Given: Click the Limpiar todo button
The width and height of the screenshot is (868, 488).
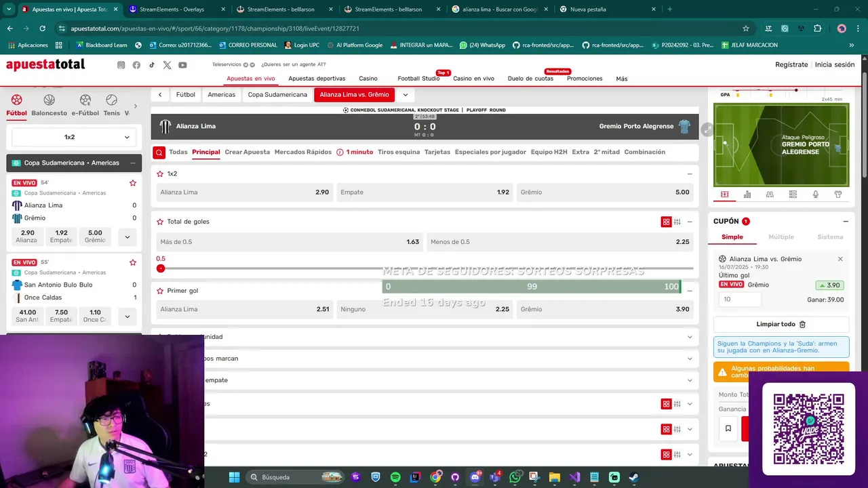Looking at the screenshot, I should [781, 325].
